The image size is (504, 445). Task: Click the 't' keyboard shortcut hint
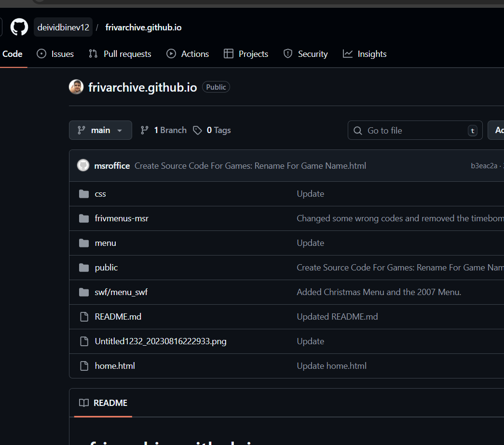coord(473,131)
